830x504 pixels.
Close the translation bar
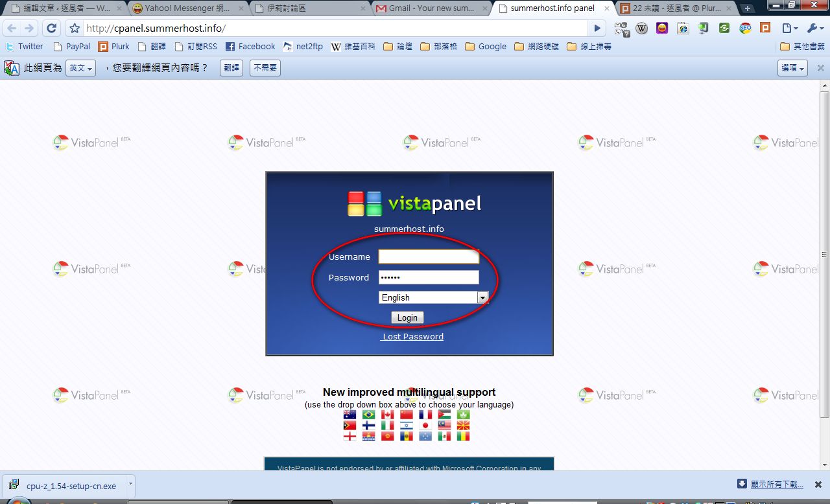coord(820,68)
